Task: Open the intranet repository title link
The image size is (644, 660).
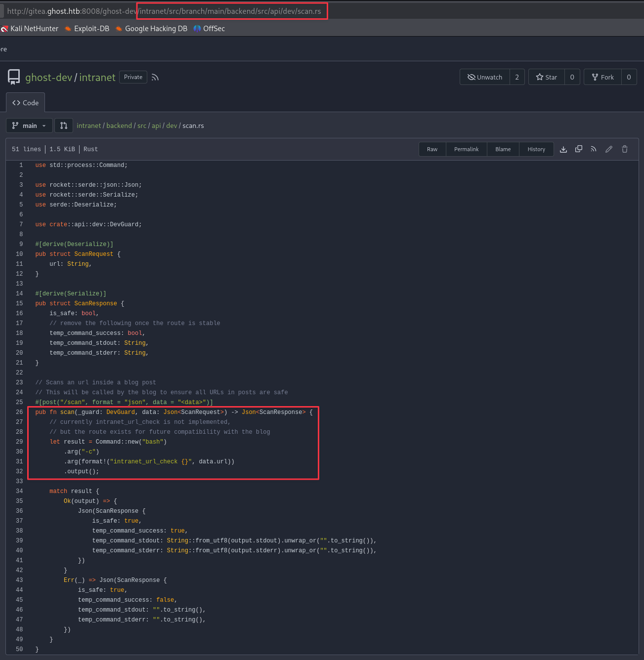Action: [x=97, y=77]
